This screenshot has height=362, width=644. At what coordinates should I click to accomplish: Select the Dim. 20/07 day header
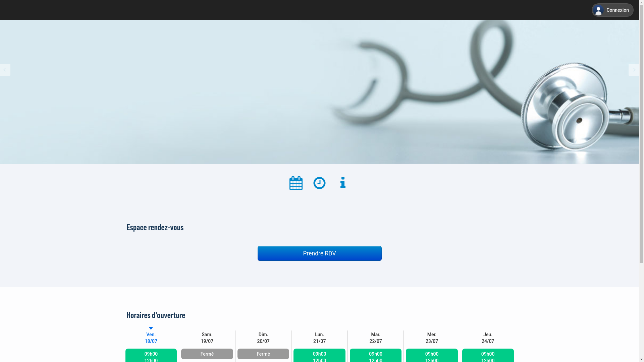pyautogui.click(x=263, y=338)
